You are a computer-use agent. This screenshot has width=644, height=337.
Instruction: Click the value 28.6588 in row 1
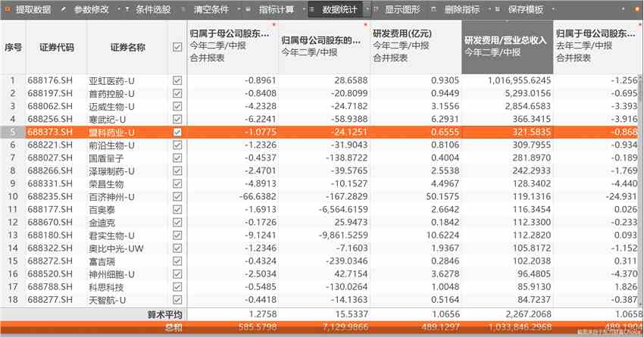coord(351,80)
